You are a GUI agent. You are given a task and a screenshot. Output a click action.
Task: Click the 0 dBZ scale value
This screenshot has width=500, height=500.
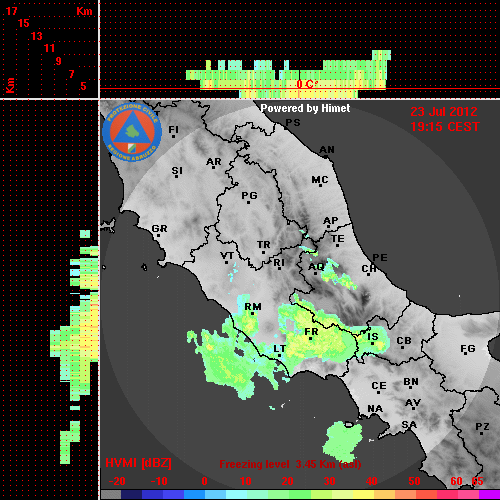pos(204,481)
